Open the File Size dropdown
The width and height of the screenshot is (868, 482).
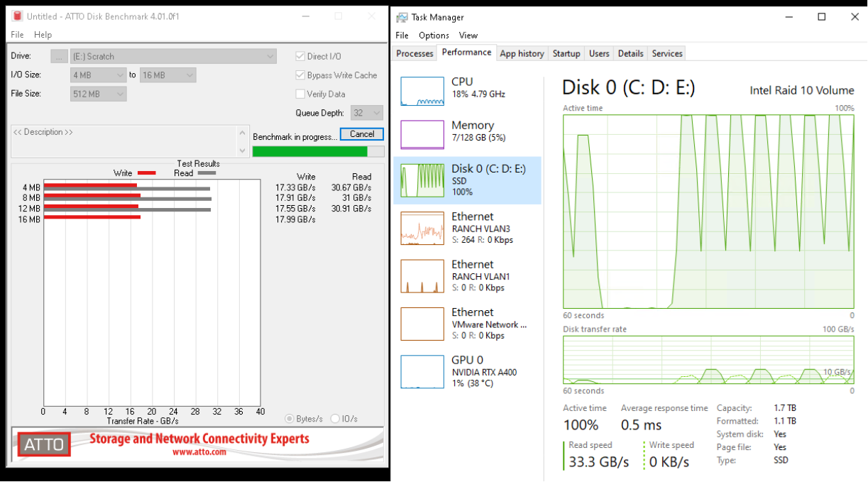99,94
